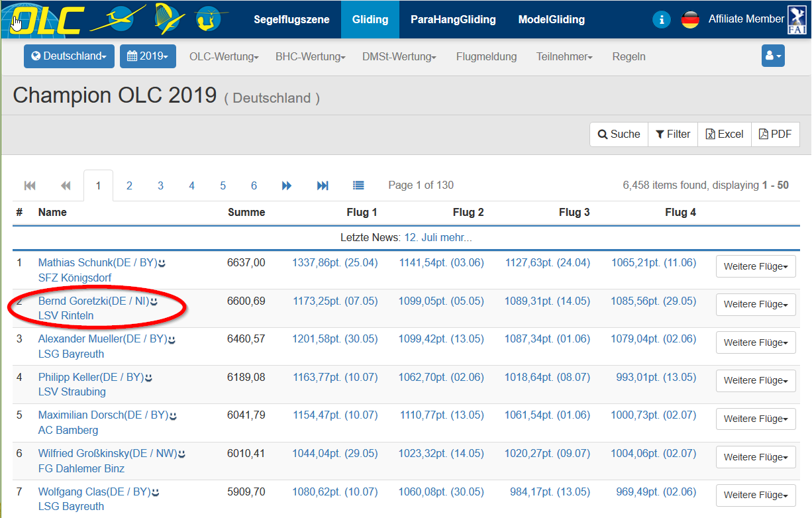Click the Summe value 6637,00
This screenshot has height=518, width=812.
click(246, 263)
